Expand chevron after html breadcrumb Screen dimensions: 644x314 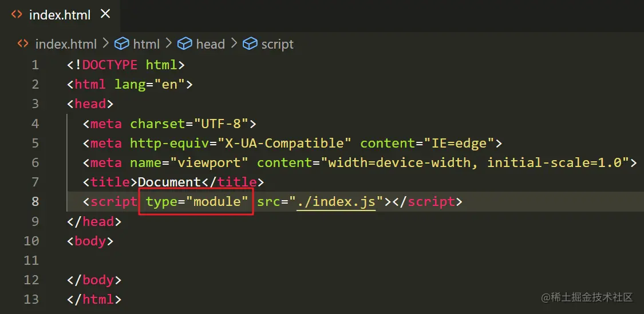[x=168, y=43]
